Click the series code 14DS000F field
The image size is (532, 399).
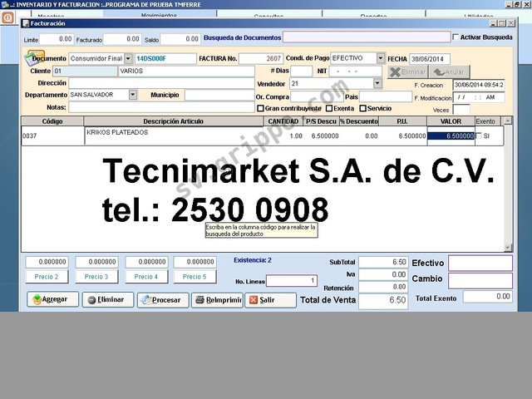165,58
